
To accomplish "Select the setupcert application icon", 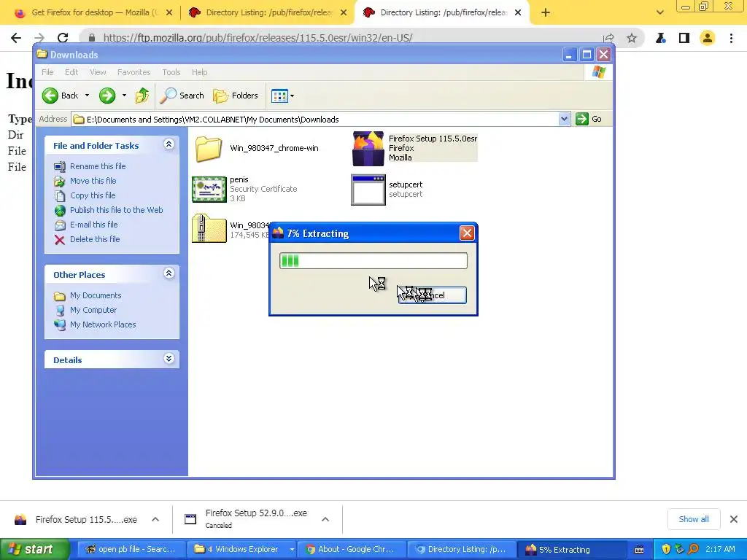I will tap(368, 190).
